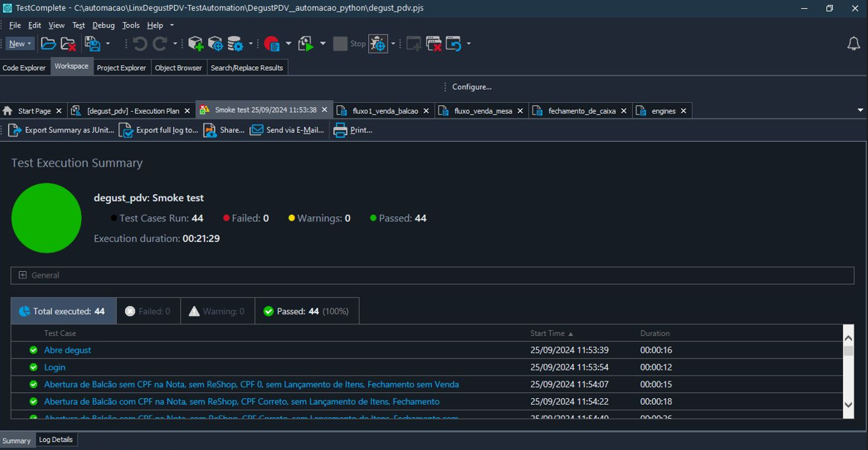Image resolution: width=868 pixels, height=450 pixels.
Task: Click the Run test play icon
Action: [x=305, y=44]
